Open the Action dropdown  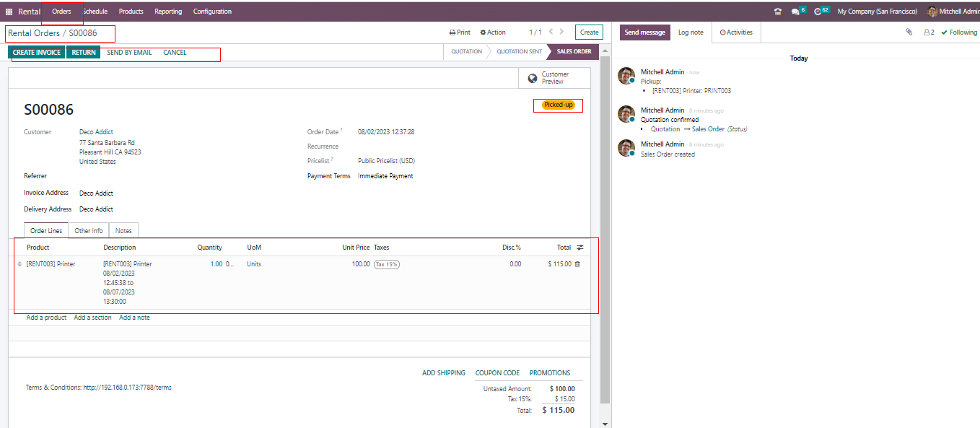[493, 32]
